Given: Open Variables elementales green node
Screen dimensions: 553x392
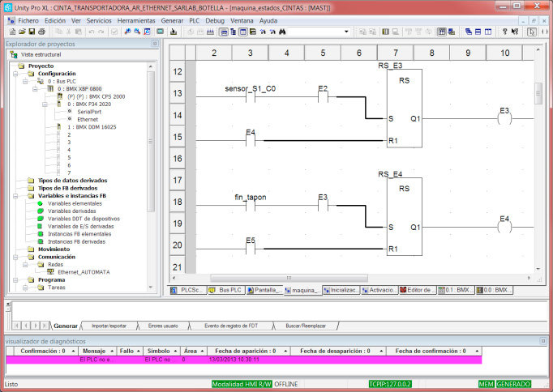Looking at the screenshot, I should tap(41, 203).
